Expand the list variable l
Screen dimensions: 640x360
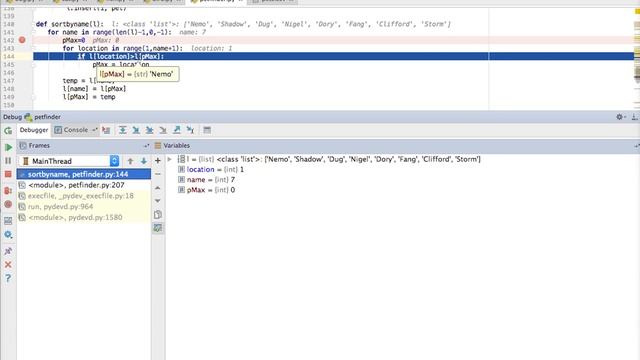pos(170,159)
